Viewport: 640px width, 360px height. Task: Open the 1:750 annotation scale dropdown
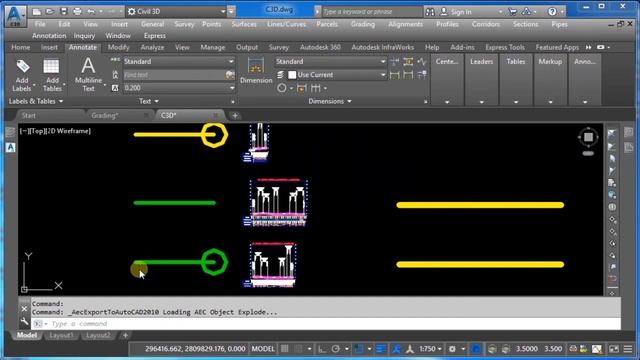point(430,349)
